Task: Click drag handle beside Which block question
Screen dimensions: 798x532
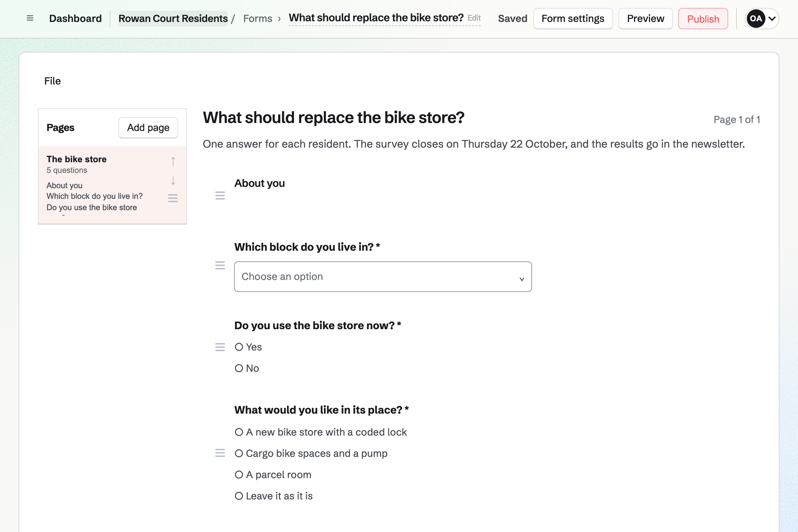Action: click(x=220, y=265)
